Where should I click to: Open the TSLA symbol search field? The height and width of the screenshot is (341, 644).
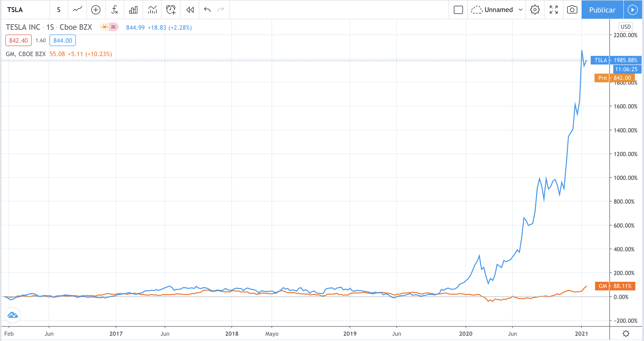(x=25, y=10)
